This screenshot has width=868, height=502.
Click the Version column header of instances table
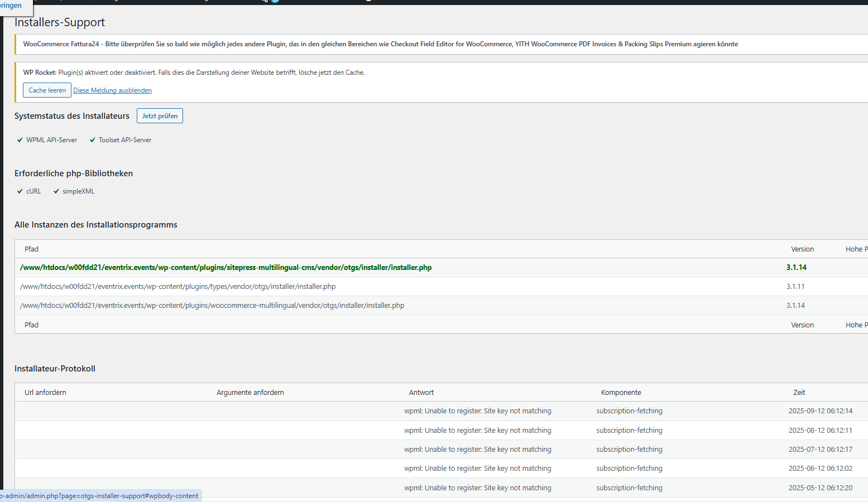[802, 249]
